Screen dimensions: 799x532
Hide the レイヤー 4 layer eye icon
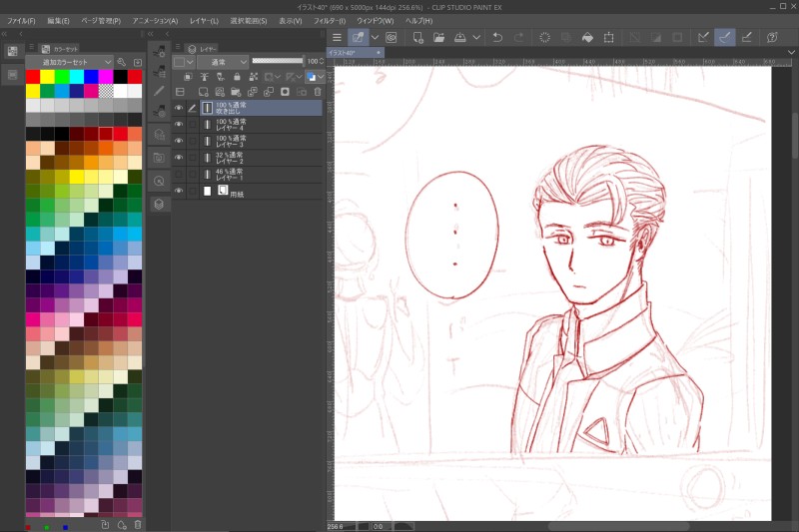(x=179, y=125)
